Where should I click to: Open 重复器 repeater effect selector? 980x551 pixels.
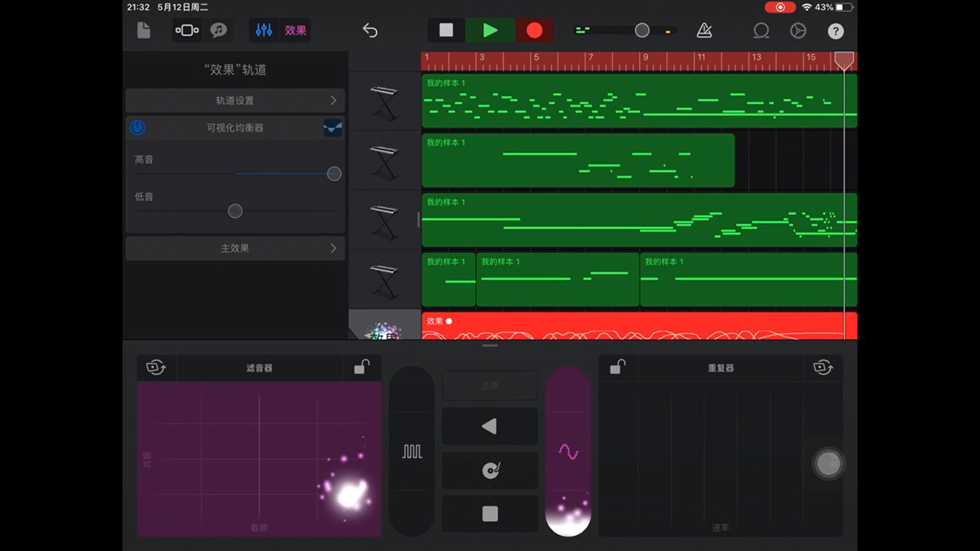pos(720,368)
